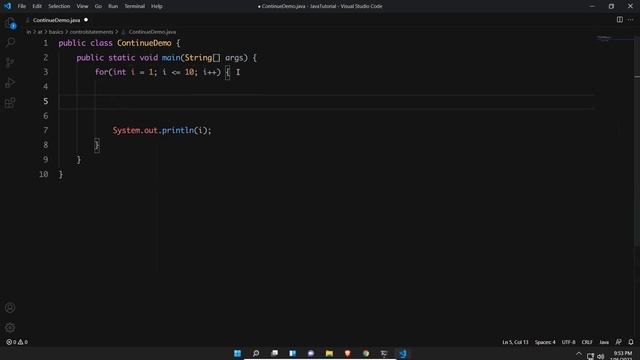The width and height of the screenshot is (640, 360).
Task: Click 'System' on line 7
Action: (x=127, y=130)
